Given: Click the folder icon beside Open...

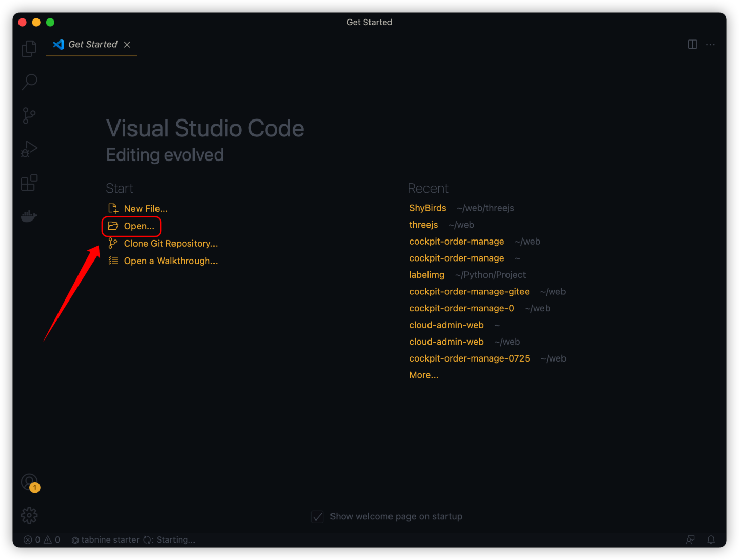Looking at the screenshot, I should (113, 226).
